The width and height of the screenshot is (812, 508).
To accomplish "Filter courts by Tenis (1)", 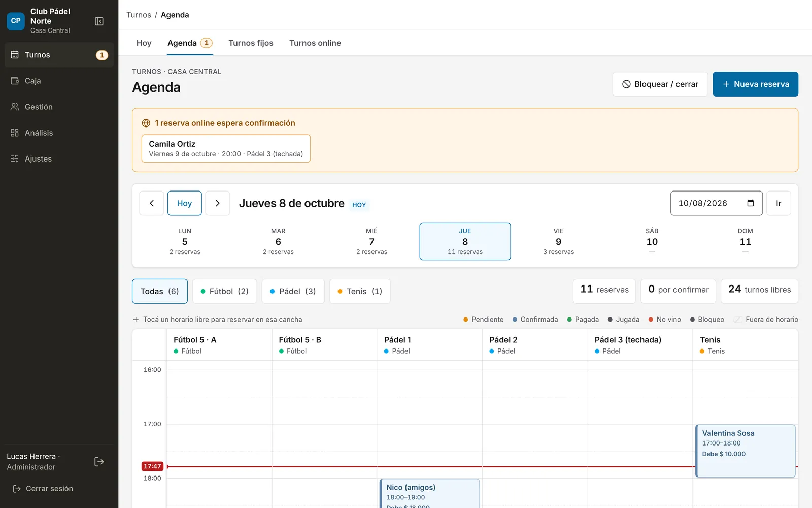I will [360, 291].
